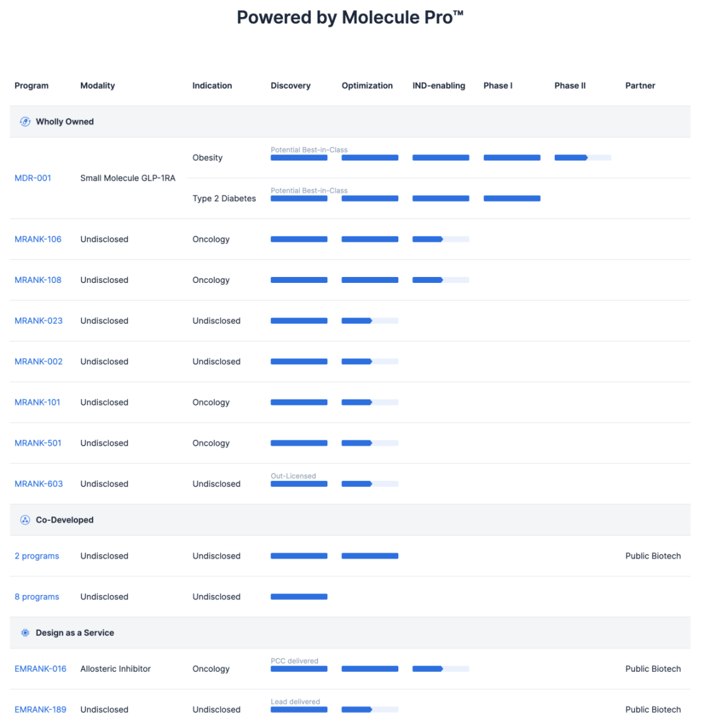The image size is (704, 728).
Task: Open the "8 programs" link
Action: tap(37, 597)
